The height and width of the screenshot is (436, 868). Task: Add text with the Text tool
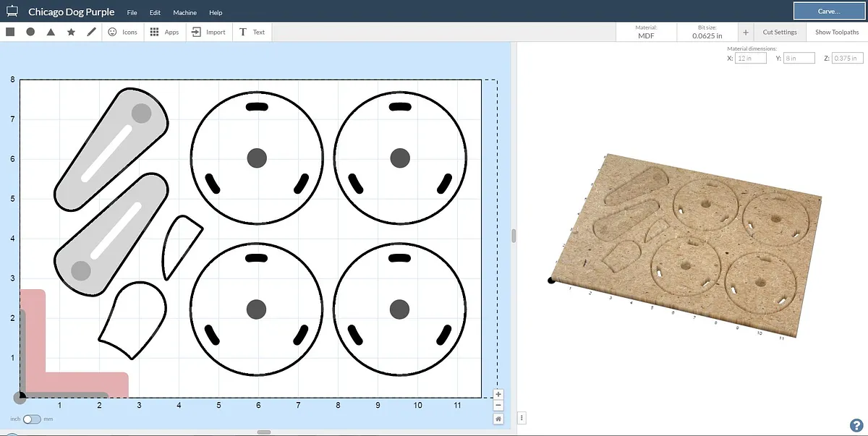252,32
